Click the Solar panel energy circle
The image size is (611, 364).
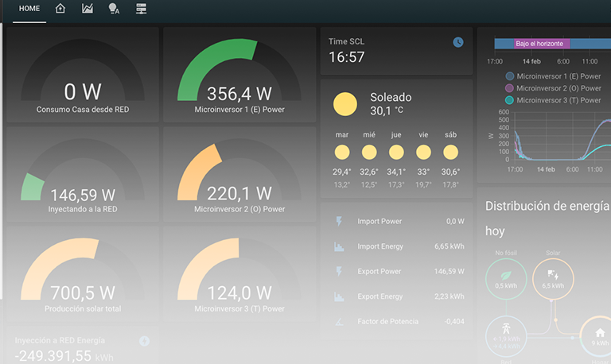(x=553, y=279)
